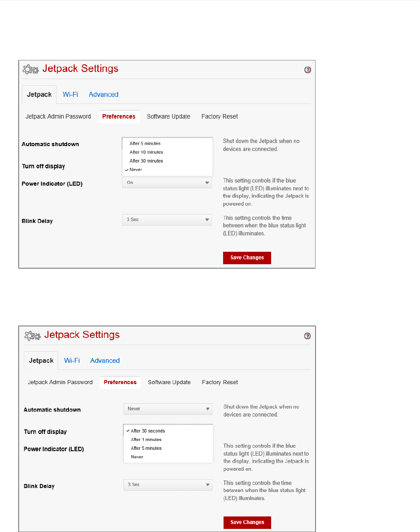Click gears icon in upper Jetpack Settings header
Viewport: 420px width, 532px height.
pyautogui.click(x=31, y=69)
